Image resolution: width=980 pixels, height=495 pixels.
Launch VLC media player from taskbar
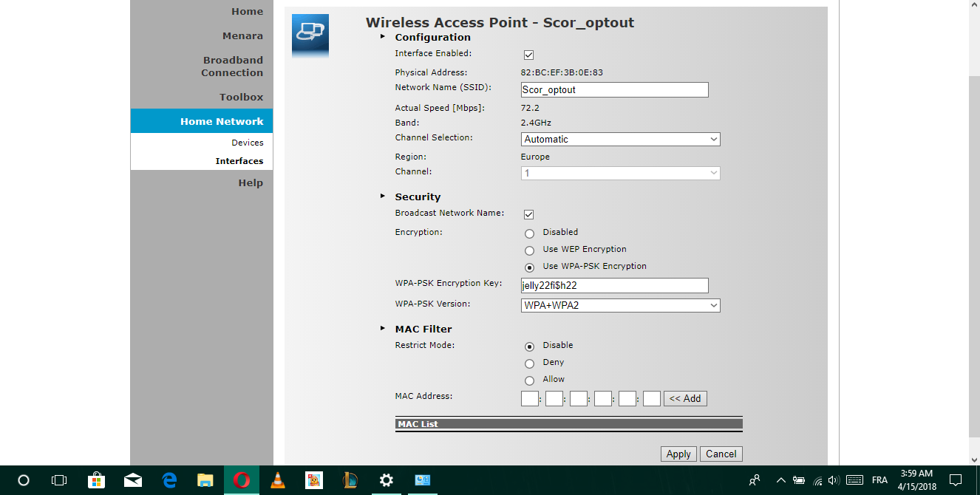(x=278, y=480)
